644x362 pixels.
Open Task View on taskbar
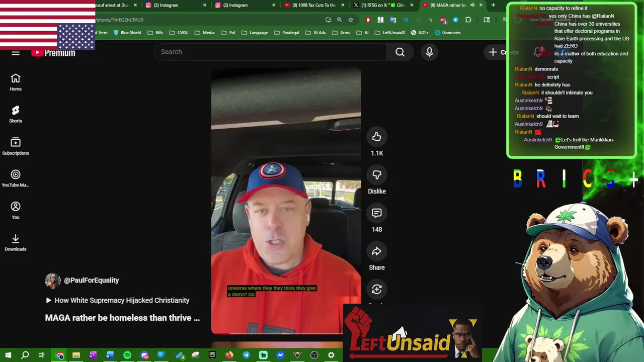pyautogui.click(x=42, y=355)
